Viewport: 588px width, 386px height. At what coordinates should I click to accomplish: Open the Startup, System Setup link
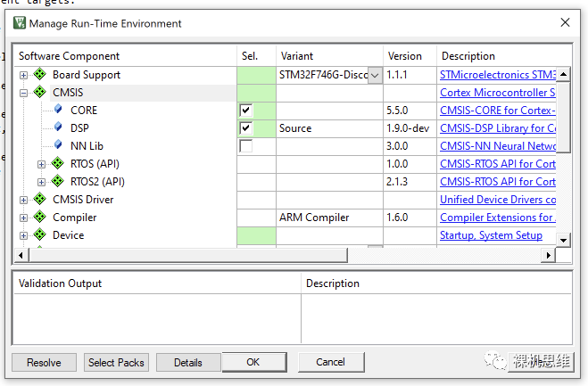[492, 235]
